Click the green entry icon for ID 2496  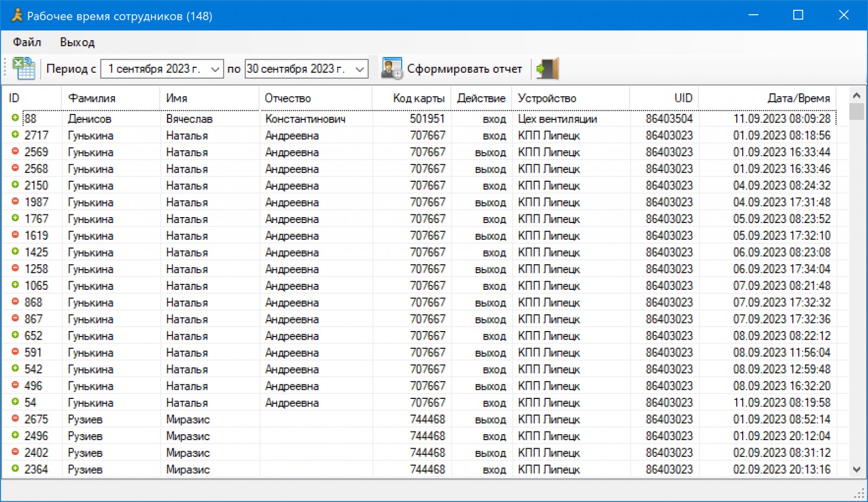15,435
